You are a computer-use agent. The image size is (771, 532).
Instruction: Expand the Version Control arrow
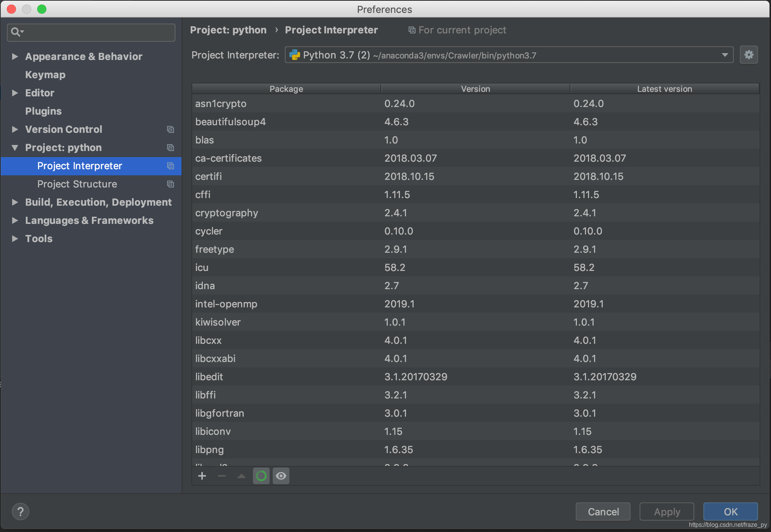(15, 129)
